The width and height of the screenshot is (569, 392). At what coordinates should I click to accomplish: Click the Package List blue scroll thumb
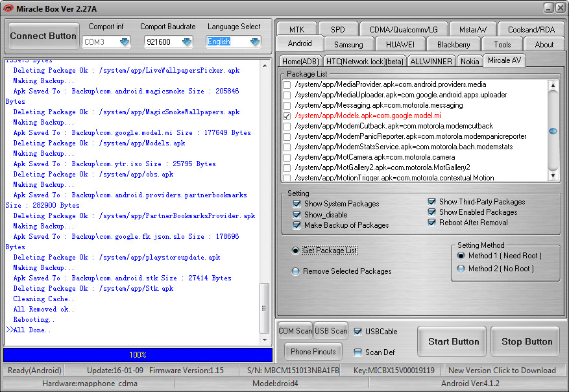point(553,131)
